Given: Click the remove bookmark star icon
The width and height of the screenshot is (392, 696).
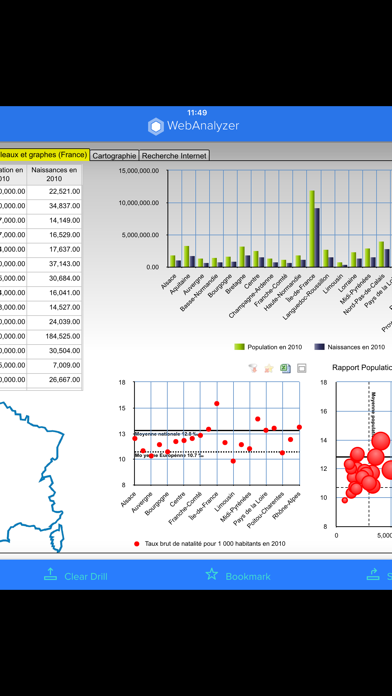Looking at the screenshot, I should [x=269, y=368].
